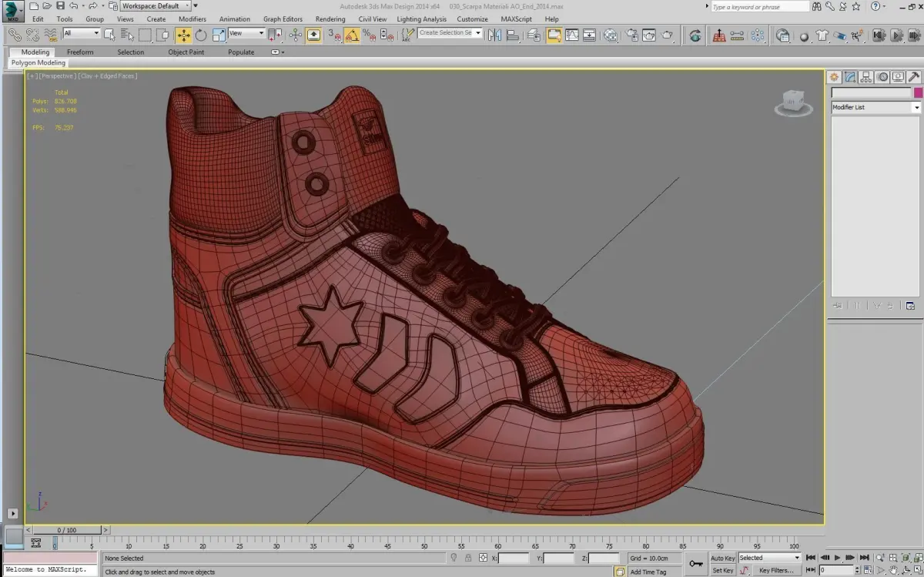Open the selection filter All dropdown

pos(81,33)
